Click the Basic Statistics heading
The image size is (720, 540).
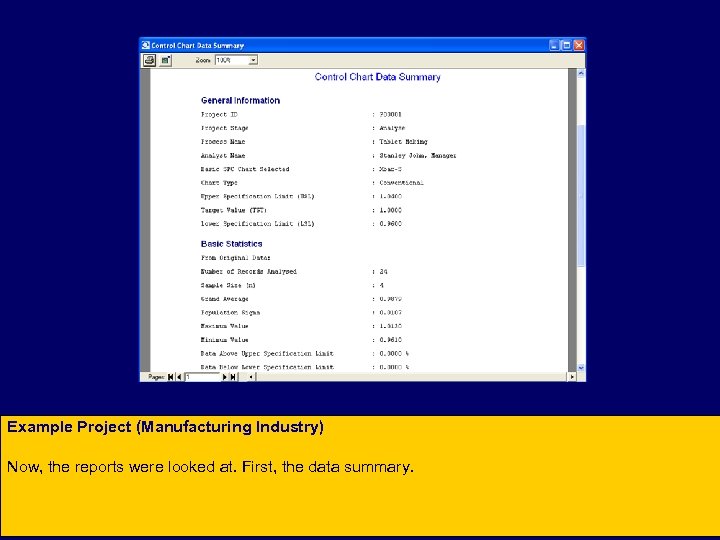point(231,244)
